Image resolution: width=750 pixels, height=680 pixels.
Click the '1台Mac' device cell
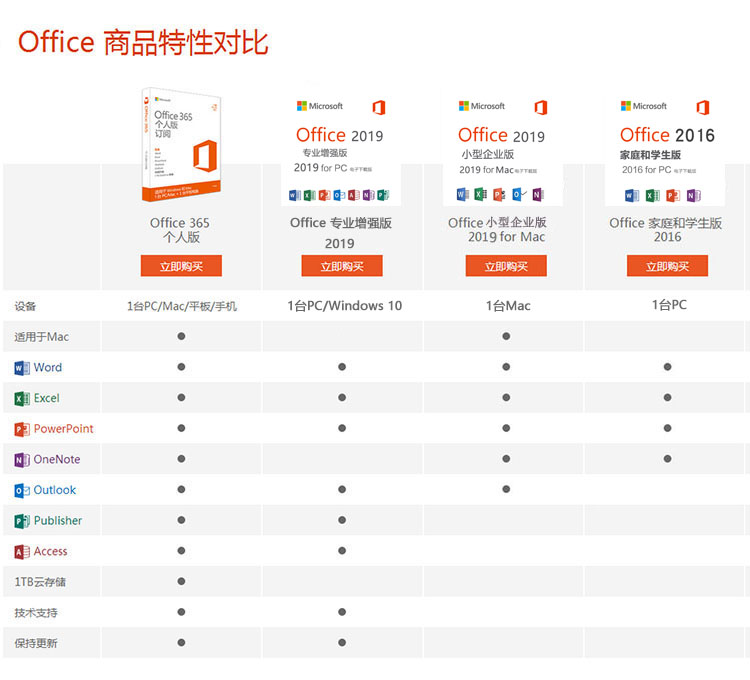tap(508, 306)
